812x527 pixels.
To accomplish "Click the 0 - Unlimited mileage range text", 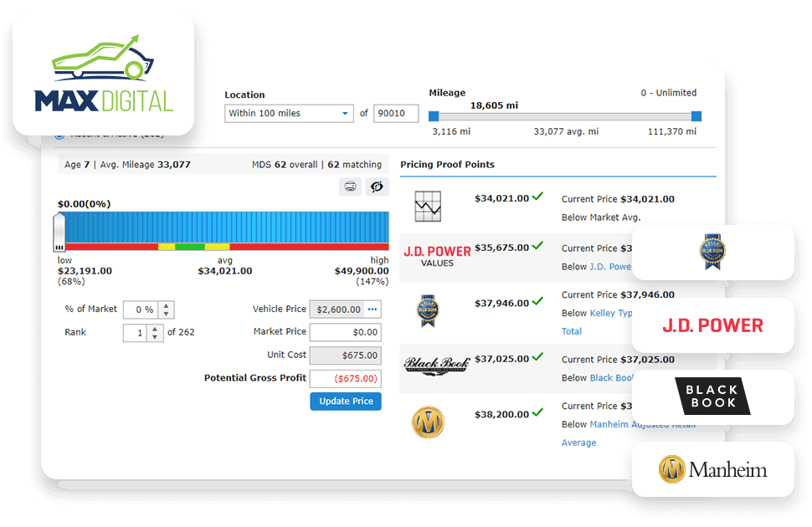I will click(669, 93).
